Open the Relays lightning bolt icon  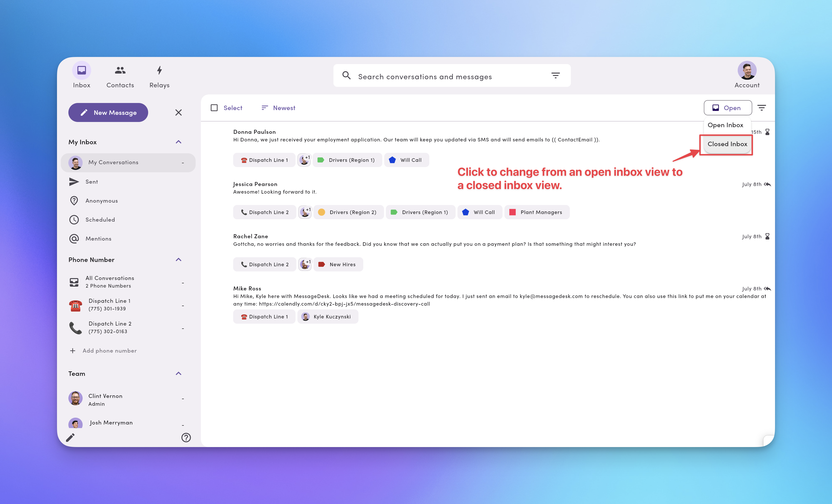tap(159, 70)
